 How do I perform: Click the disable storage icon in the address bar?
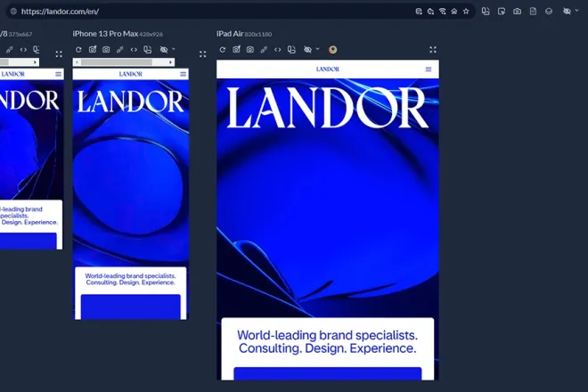click(x=419, y=12)
